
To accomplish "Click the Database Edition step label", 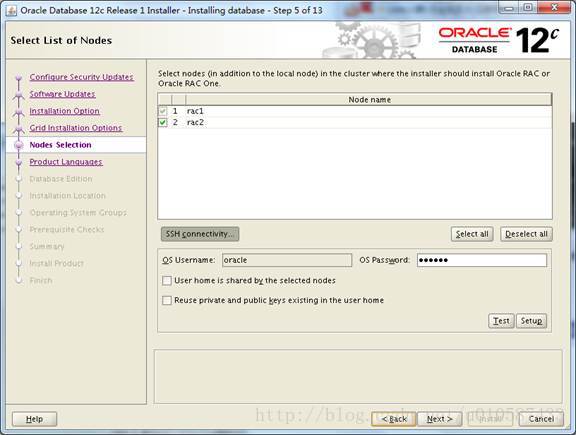I will [61, 179].
